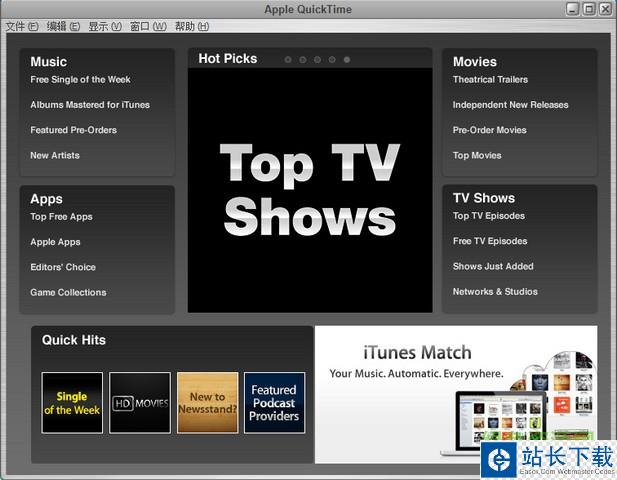This screenshot has width=617, height=480.
Task: Watch Theatrical Trailers
Action: 490,79
